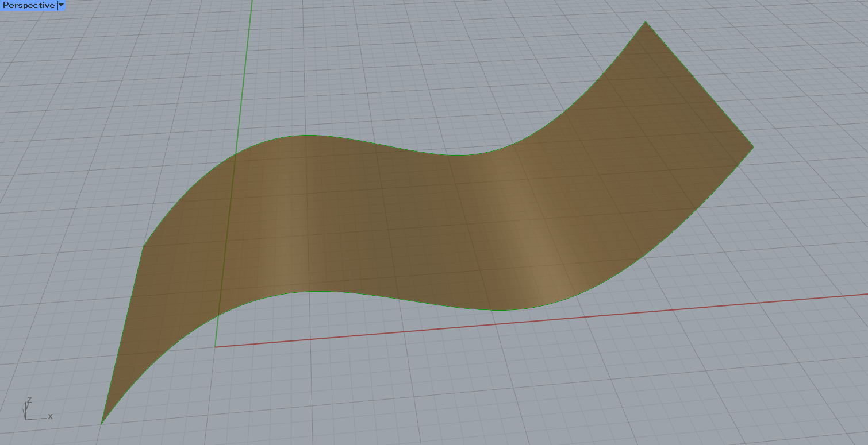Screen dimensions: 868x445
Task: Click the Z label on the axis icon
Action: tap(29, 400)
